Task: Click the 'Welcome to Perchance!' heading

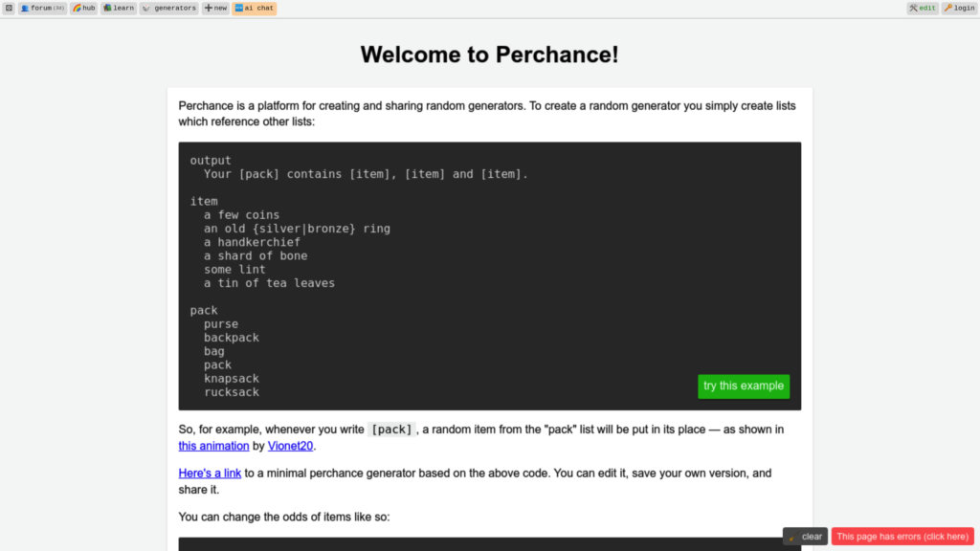Action: [489, 55]
